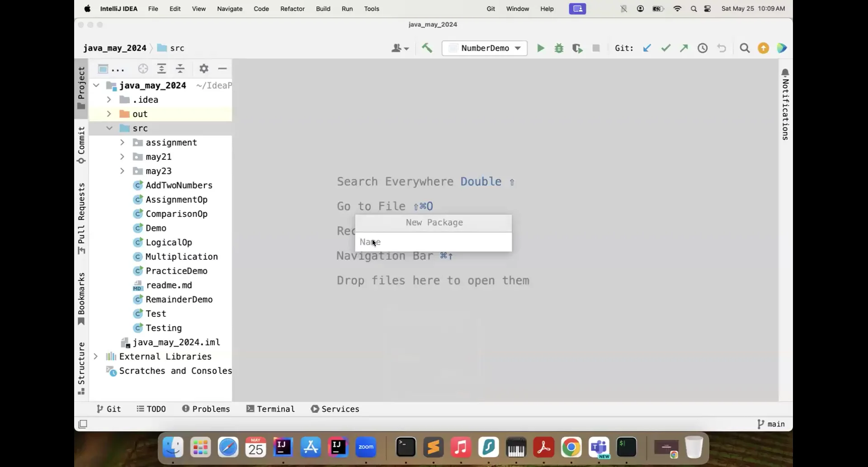Screen dimensions: 868x467
Task: Start debugging with the bug icon
Action: [x=559, y=48]
